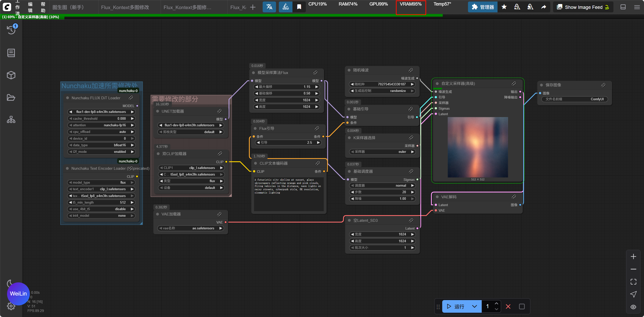The image size is (644, 317).
Task: Click the 步数 steps value slider
Action: point(382,192)
